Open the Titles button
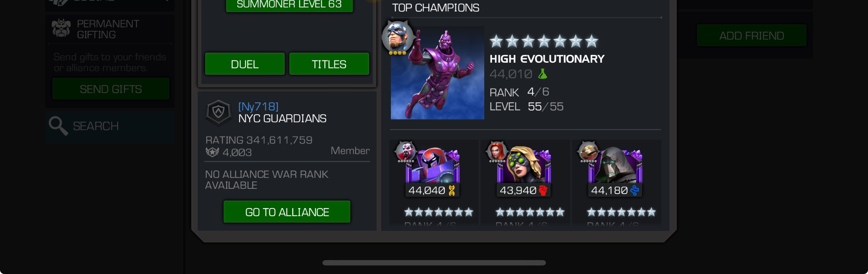868x274 pixels. pos(329,64)
